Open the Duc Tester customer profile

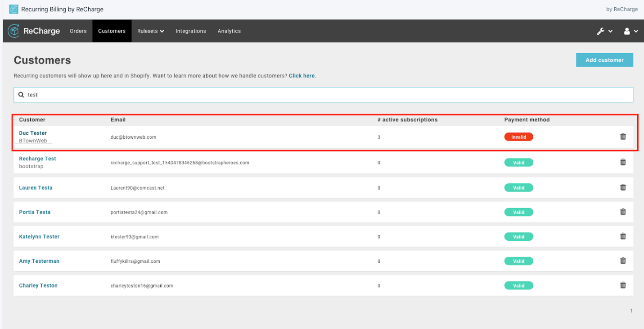click(33, 133)
